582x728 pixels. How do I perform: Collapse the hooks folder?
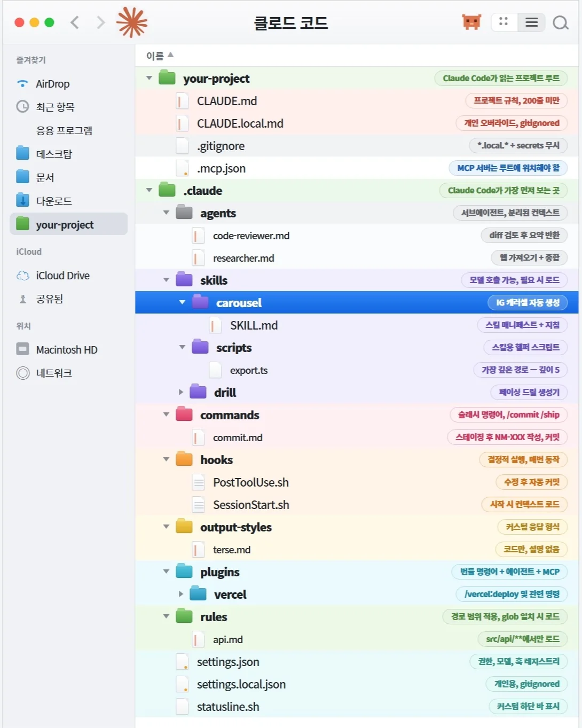(166, 459)
